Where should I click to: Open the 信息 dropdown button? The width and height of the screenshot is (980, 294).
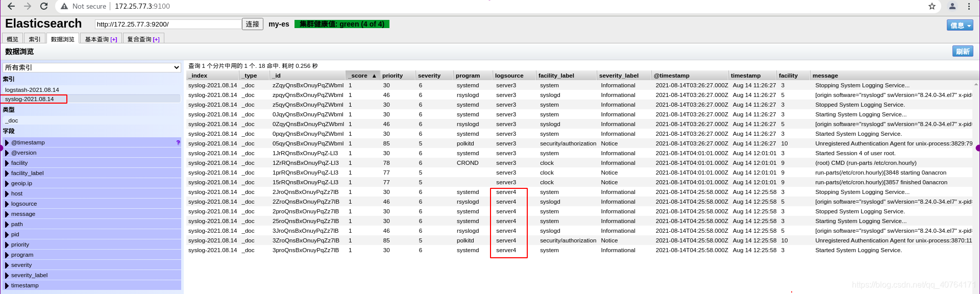960,25
